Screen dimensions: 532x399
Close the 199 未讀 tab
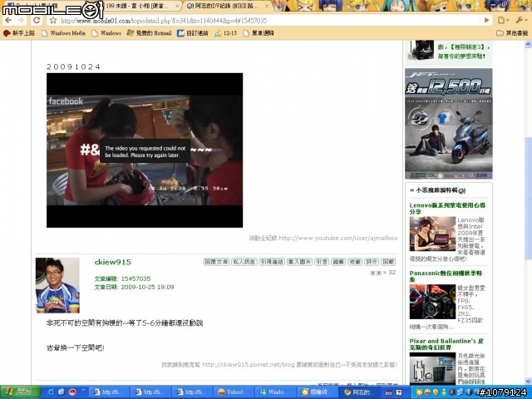pos(177,6)
